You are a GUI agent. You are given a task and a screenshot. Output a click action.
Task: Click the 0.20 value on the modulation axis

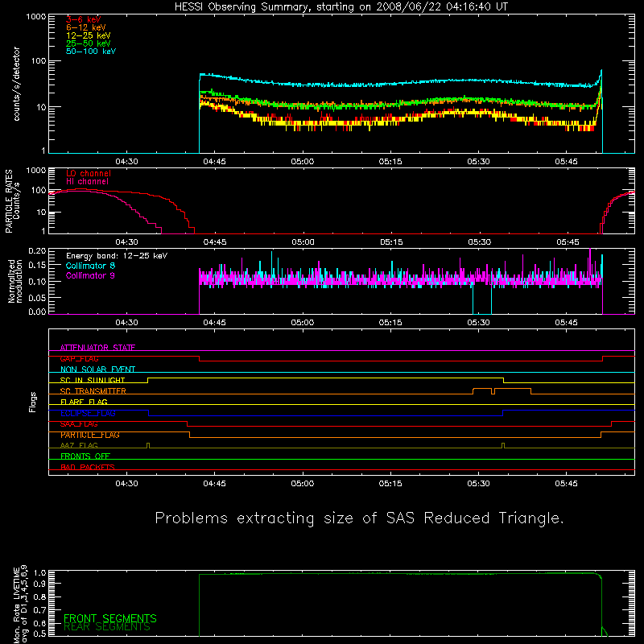(37, 251)
